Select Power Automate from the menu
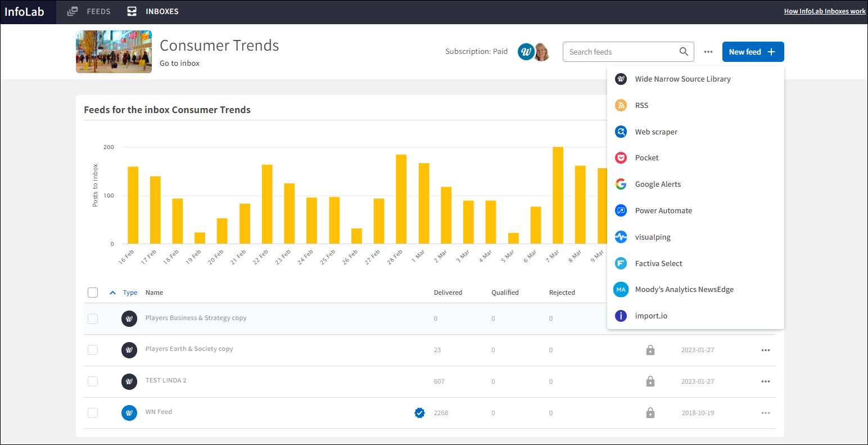868x445 pixels. pyautogui.click(x=663, y=211)
